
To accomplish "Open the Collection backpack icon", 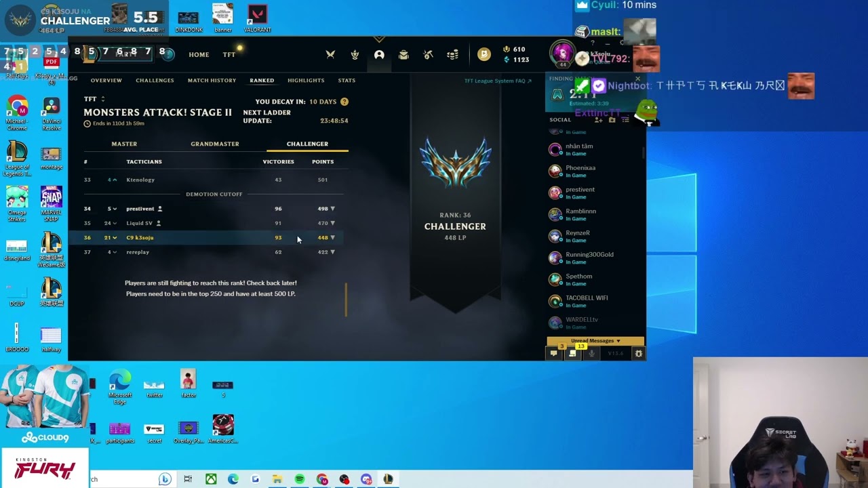I will click(x=403, y=55).
